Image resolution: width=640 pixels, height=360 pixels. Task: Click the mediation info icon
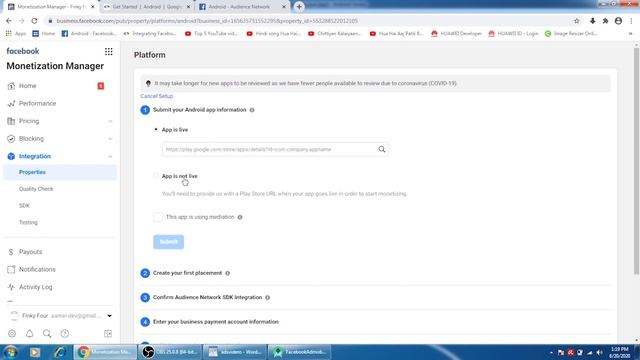point(240,217)
